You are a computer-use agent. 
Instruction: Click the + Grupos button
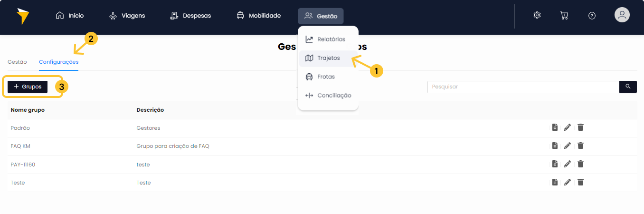(28, 87)
